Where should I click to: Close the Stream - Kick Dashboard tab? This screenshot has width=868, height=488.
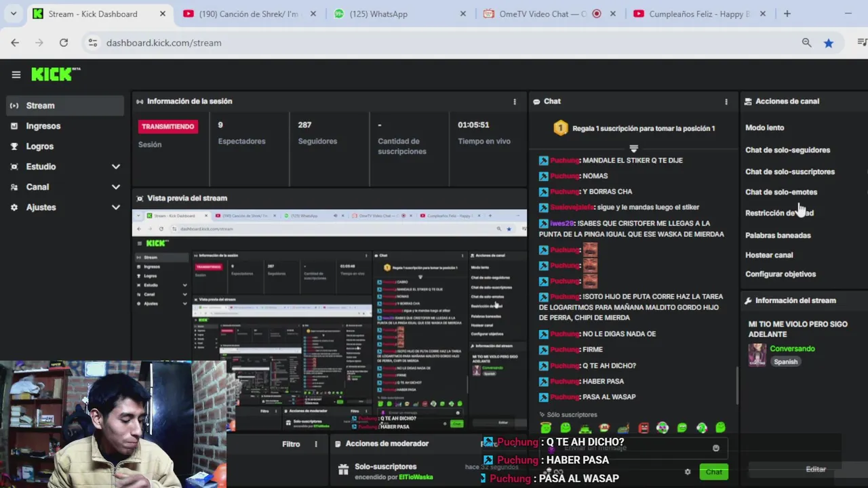click(163, 14)
